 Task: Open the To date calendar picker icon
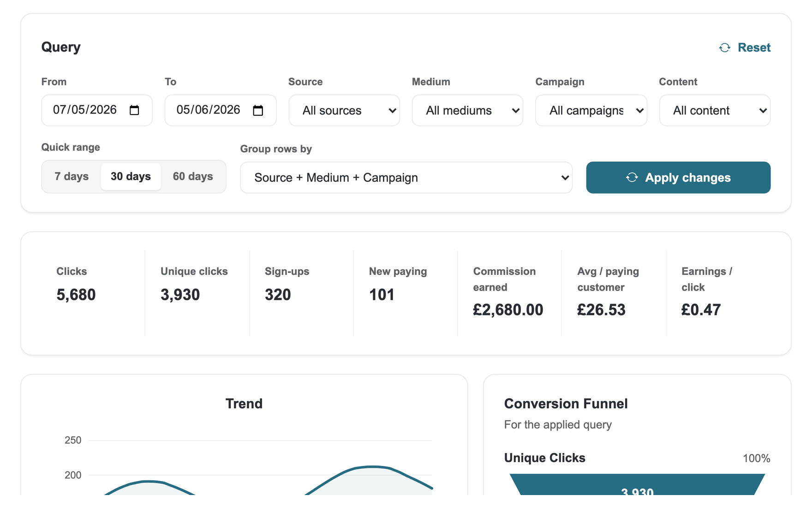click(258, 110)
